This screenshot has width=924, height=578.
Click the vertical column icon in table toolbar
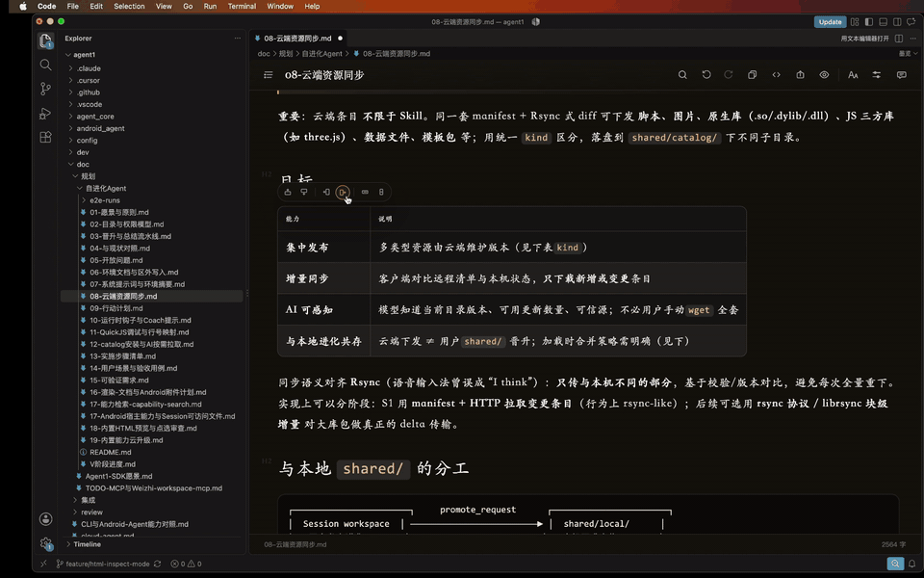(381, 192)
